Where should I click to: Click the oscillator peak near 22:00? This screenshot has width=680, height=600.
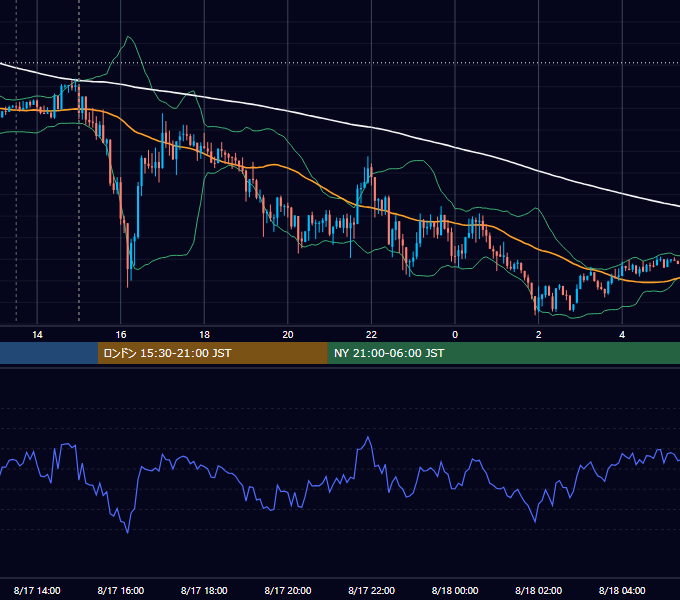[368, 438]
